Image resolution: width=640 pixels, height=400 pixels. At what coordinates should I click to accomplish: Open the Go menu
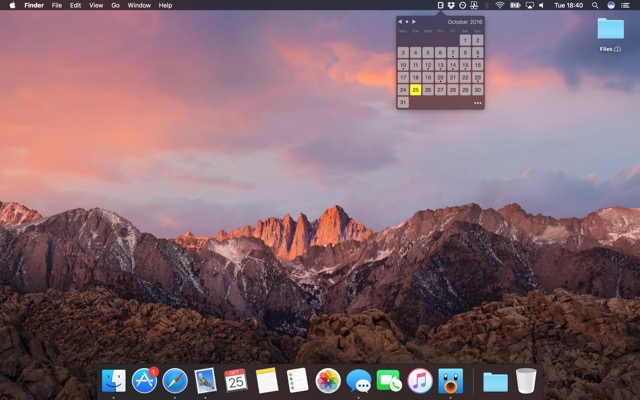click(116, 5)
